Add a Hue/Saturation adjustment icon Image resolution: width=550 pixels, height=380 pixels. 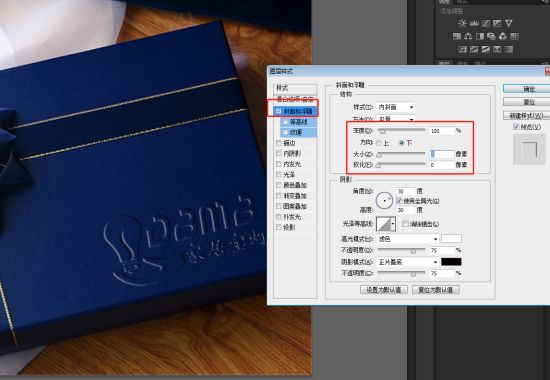(x=457, y=36)
